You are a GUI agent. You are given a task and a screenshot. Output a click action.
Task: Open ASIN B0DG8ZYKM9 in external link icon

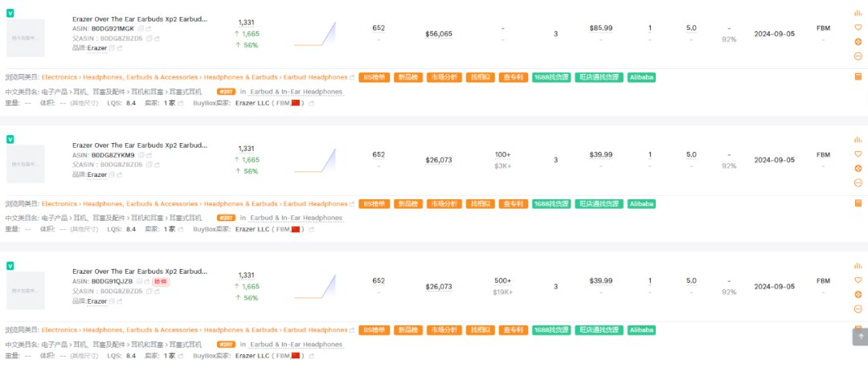pyautogui.click(x=149, y=155)
